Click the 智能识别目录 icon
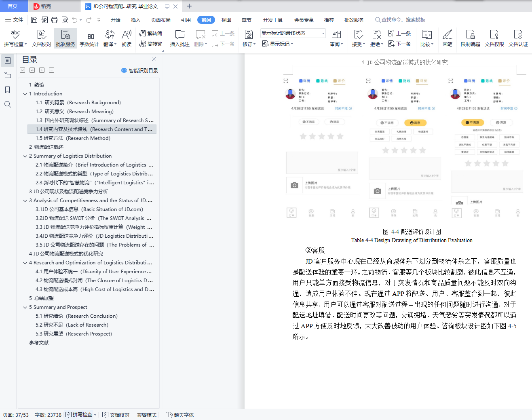 124,70
